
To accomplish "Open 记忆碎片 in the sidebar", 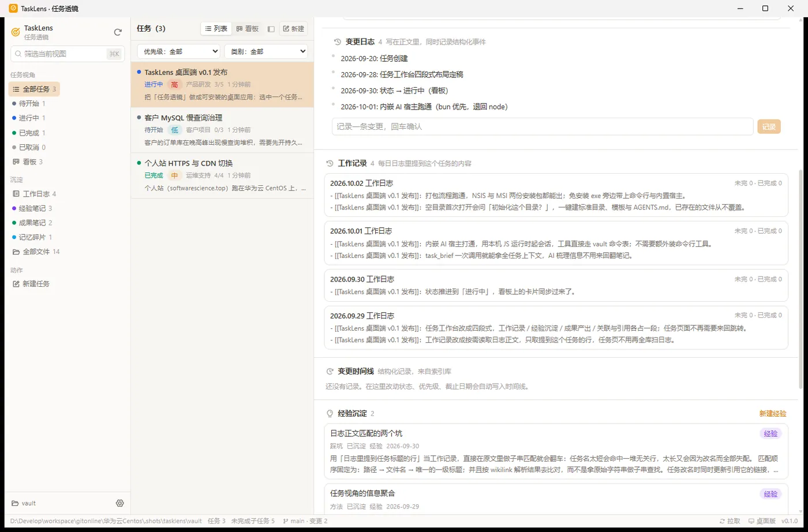I will click(x=32, y=237).
